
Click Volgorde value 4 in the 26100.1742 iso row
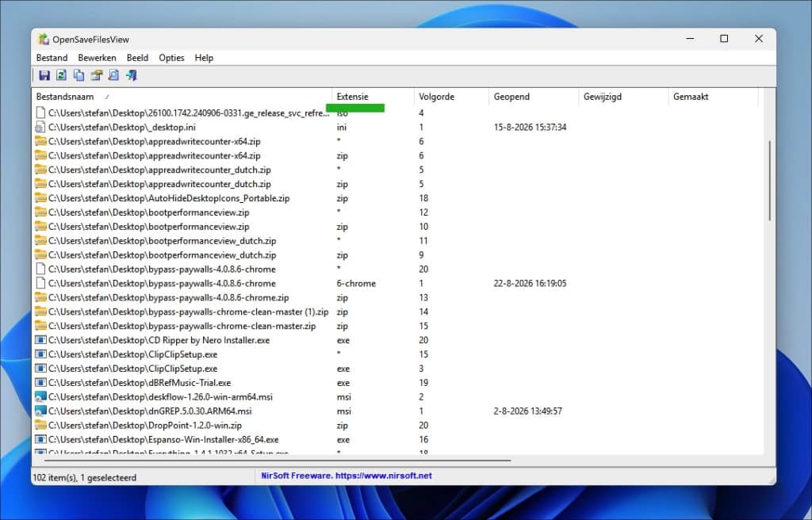point(421,113)
